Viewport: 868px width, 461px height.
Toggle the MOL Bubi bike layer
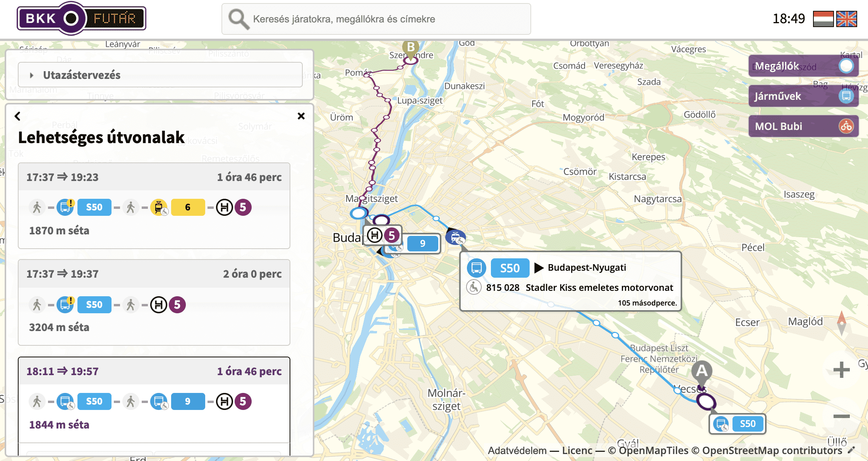(803, 126)
